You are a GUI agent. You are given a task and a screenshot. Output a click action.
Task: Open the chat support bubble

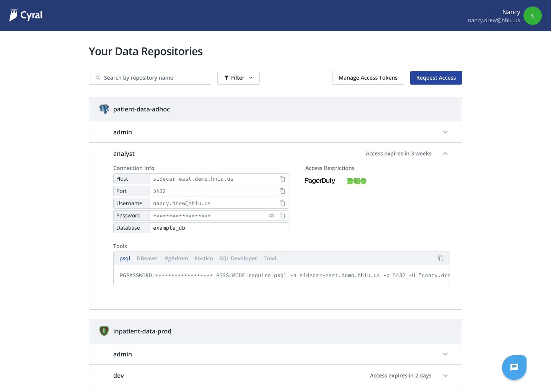[514, 367]
